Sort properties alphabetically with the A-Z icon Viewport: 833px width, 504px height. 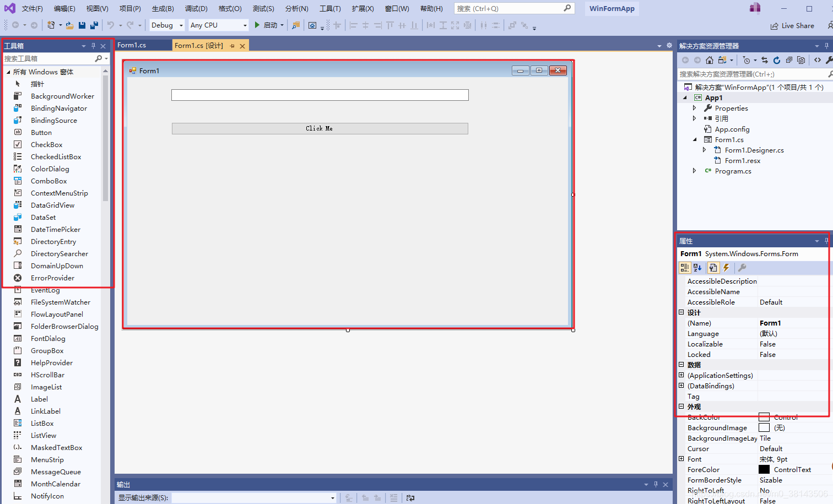point(697,268)
